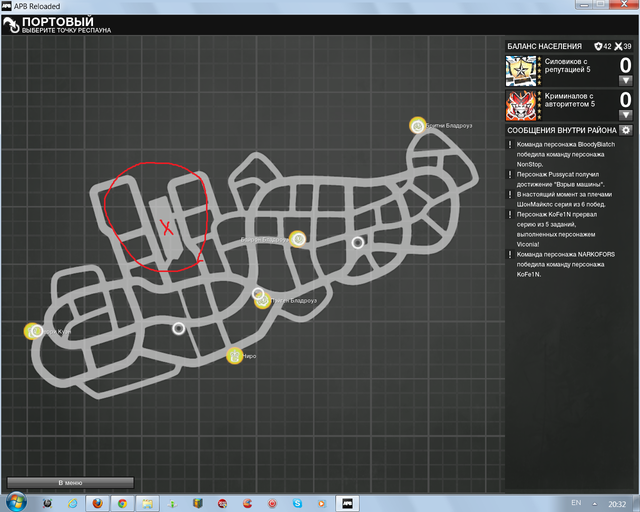The height and width of the screenshot is (512, 640).
Task: Click the СООБЩЕНИЯ ВНУТРИ РАЙОНА header
Action: click(x=562, y=130)
